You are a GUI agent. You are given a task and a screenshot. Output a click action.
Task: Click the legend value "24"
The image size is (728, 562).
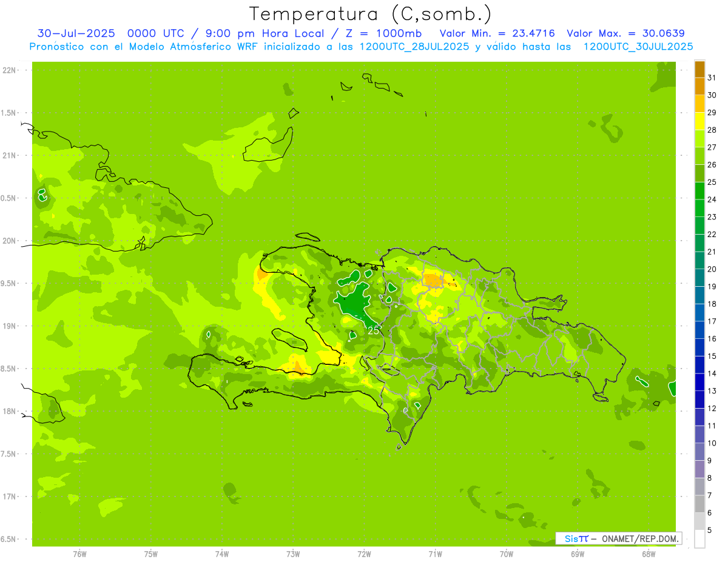click(x=712, y=199)
